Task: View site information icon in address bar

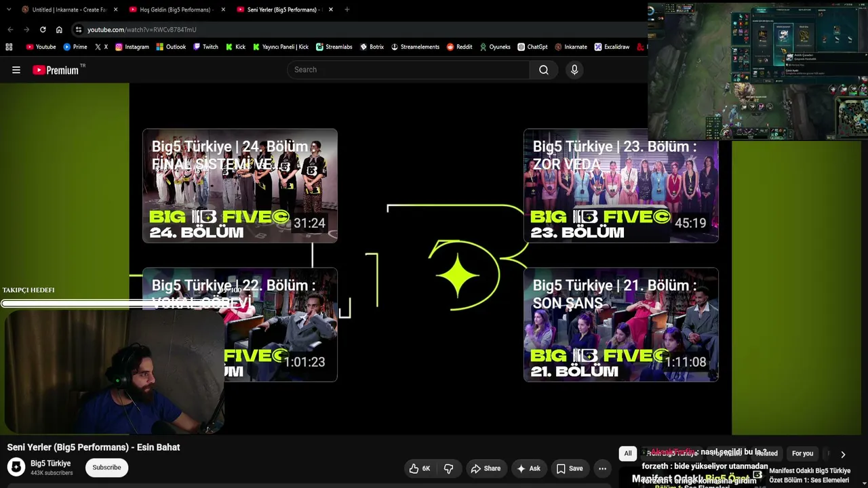Action: 79,30
